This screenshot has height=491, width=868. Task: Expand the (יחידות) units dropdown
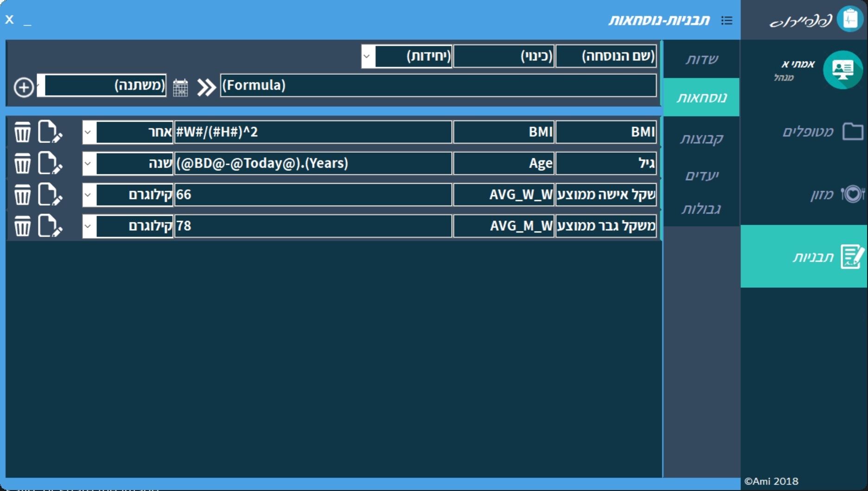[367, 57]
